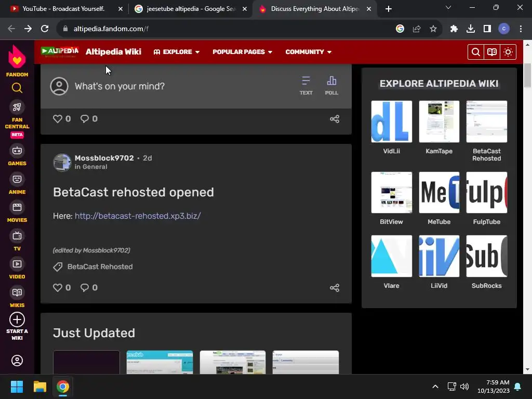Open the BetaCast rehosted opened post title
This screenshot has height=399, width=532.
point(134,192)
